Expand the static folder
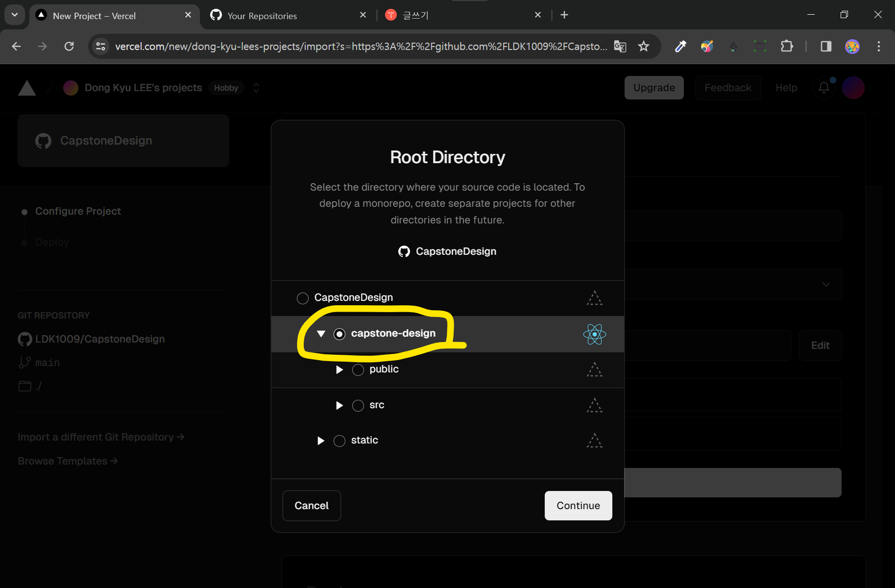Viewport: 895px width, 588px height. 321,441
